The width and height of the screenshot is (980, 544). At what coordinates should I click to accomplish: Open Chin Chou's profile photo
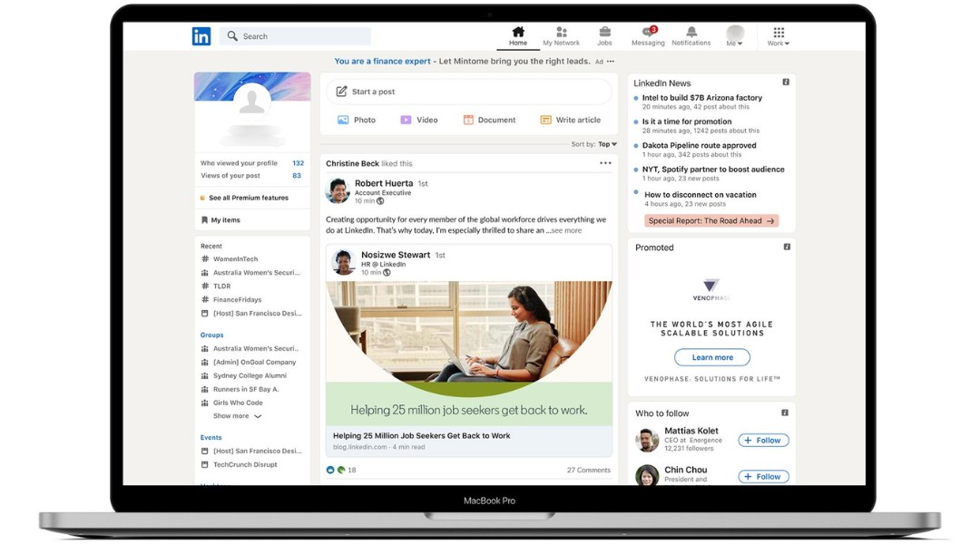[x=647, y=475]
